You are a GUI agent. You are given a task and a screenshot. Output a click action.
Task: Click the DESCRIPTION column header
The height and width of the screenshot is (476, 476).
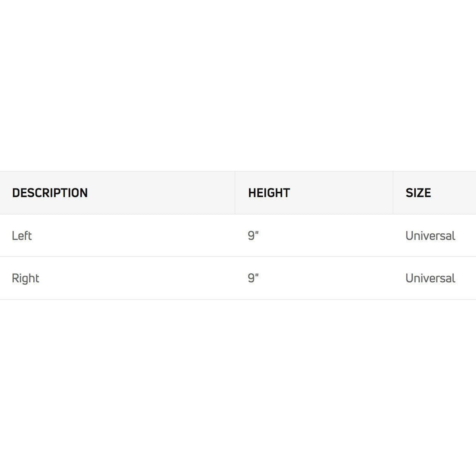point(50,193)
